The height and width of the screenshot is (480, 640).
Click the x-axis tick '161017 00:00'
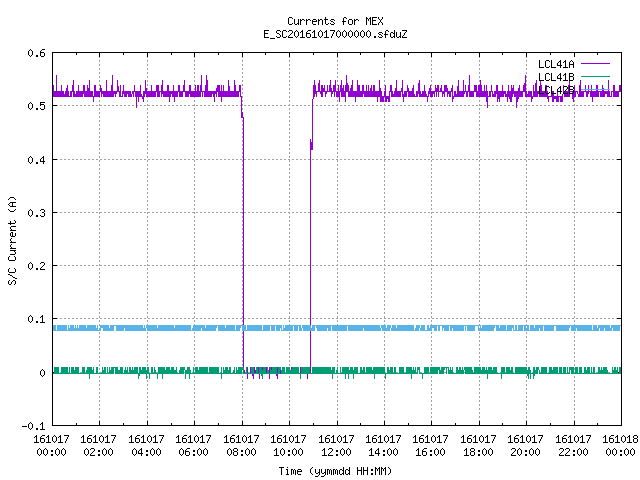point(51,446)
